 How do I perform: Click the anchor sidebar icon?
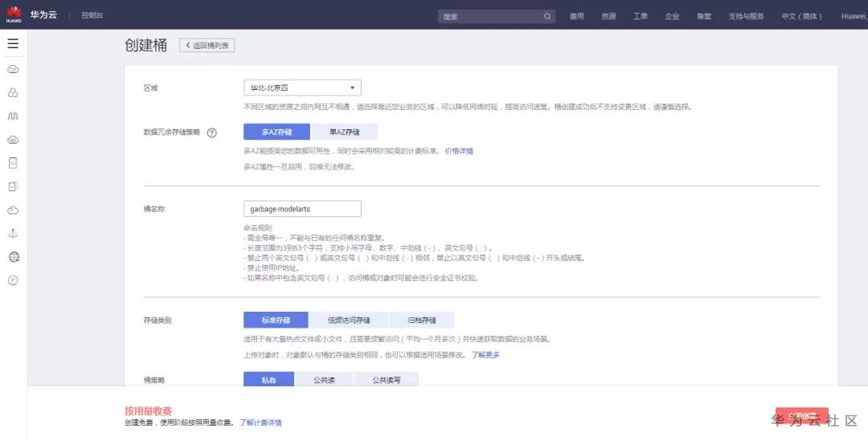click(13, 233)
